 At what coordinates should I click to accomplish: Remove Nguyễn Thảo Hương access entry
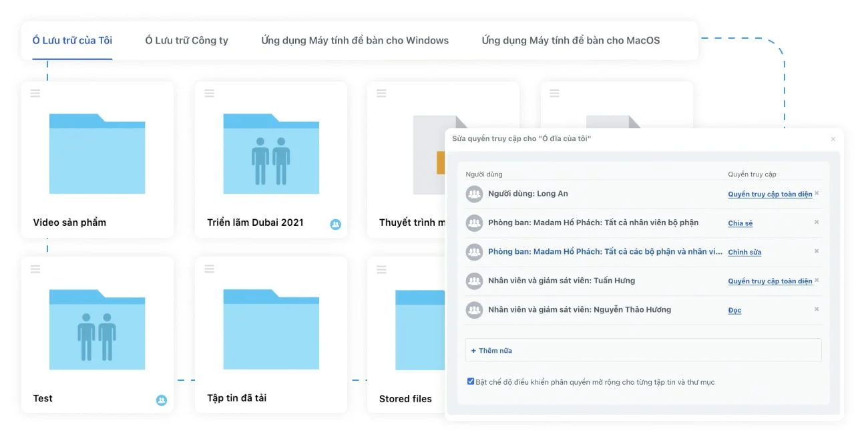pos(817,309)
